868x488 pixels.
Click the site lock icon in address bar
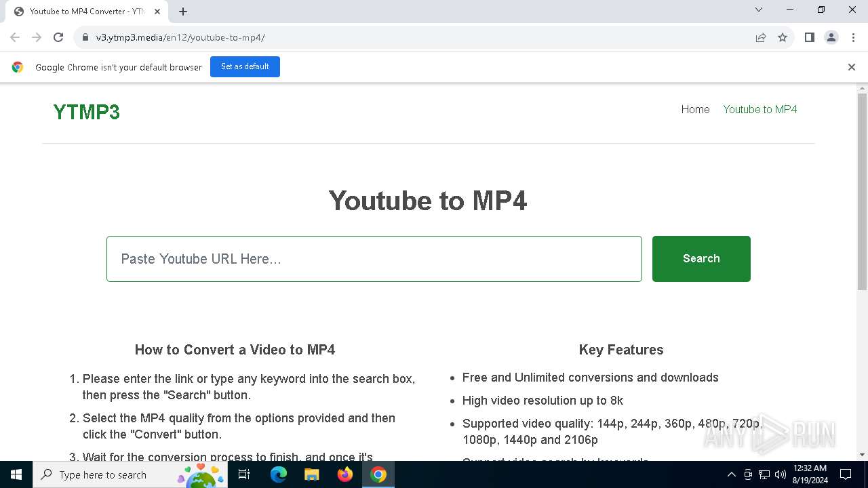[85, 37]
